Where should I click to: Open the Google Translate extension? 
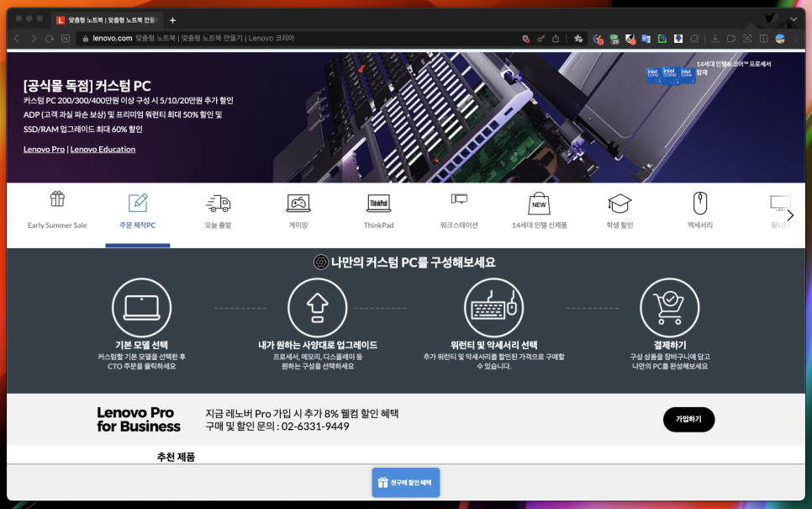[646, 39]
